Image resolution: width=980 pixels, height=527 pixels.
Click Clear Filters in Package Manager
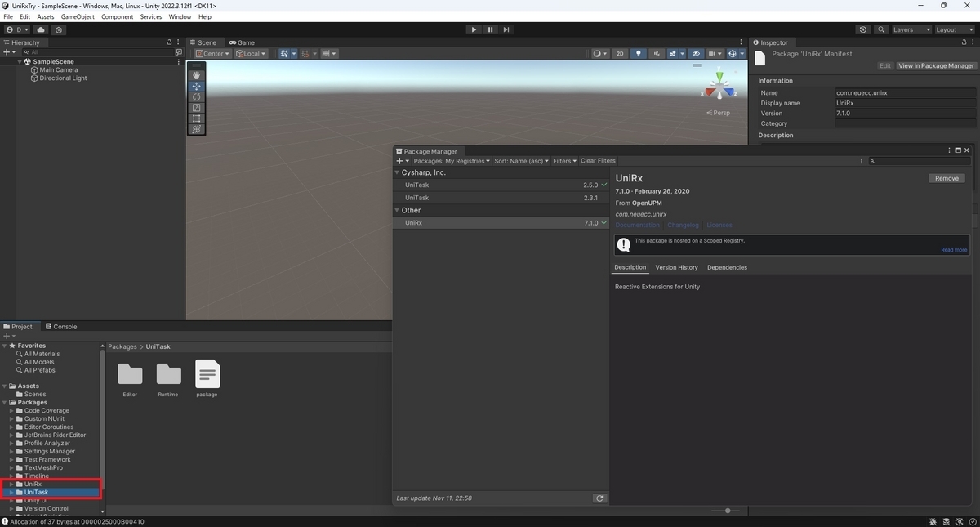point(598,161)
